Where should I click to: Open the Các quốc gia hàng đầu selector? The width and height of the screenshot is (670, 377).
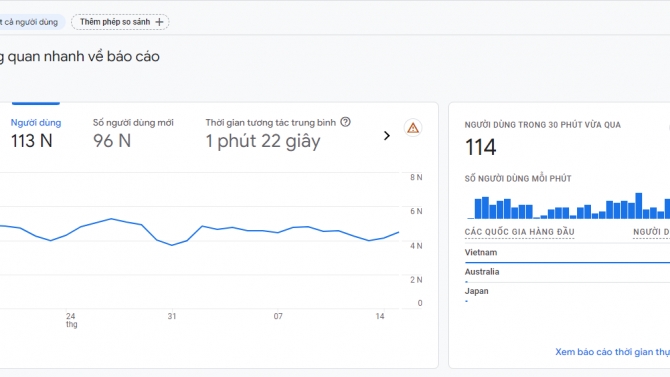pos(520,232)
